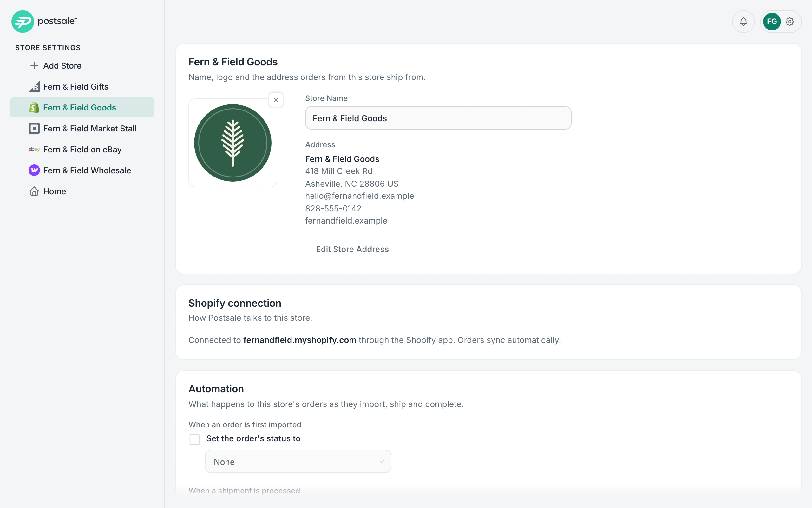Click the Home house icon
812x508 pixels.
pos(34,191)
